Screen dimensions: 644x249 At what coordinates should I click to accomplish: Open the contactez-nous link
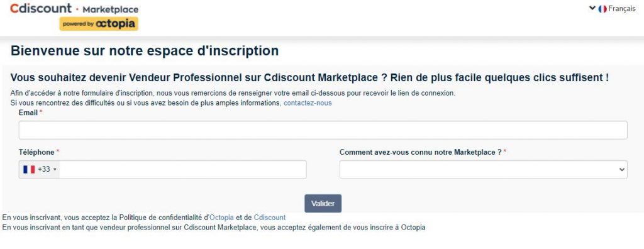point(308,103)
